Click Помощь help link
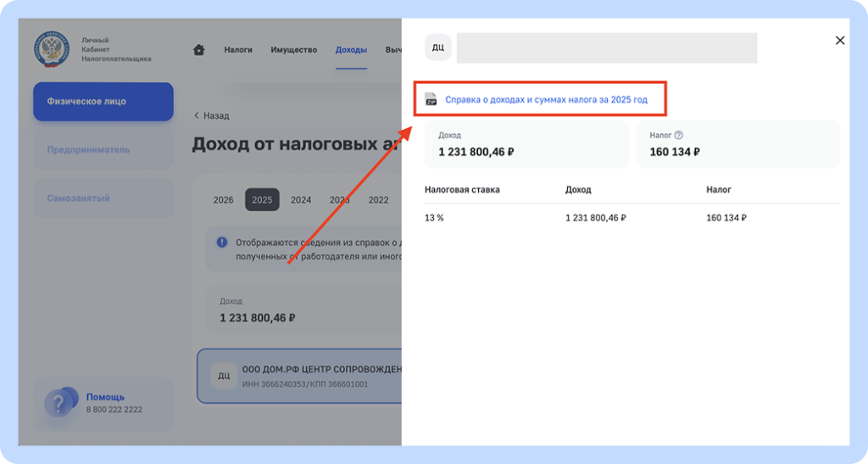 [105, 397]
